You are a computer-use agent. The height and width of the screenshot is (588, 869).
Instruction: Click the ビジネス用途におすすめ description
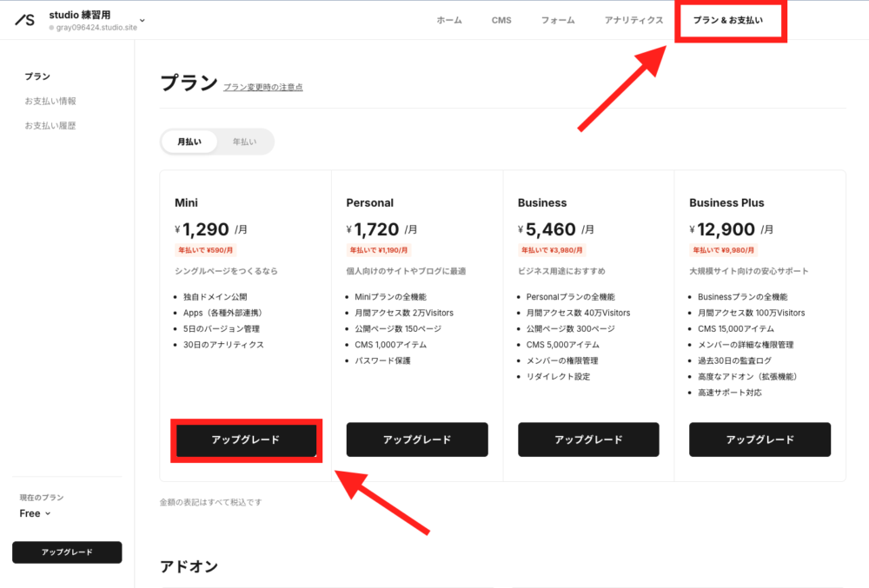(x=561, y=271)
